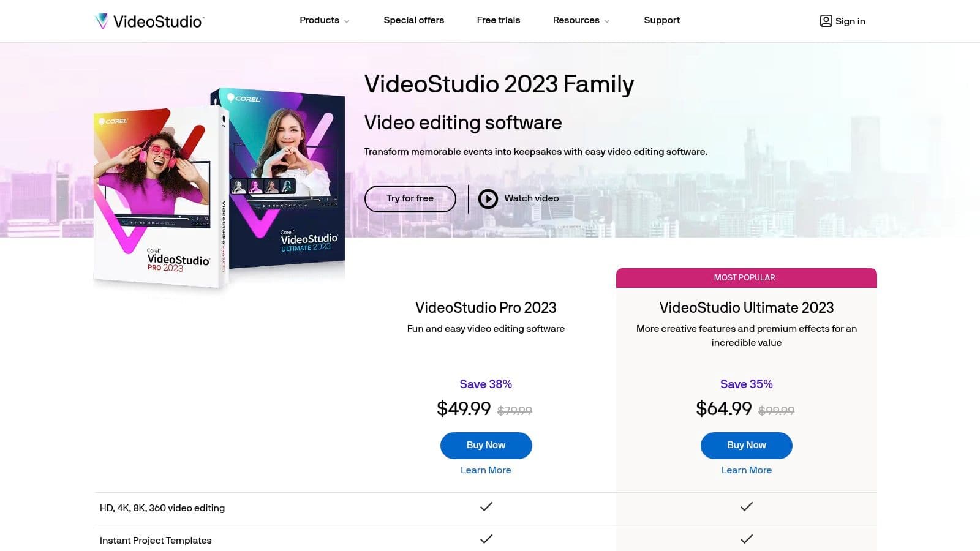Learn more about VideoStudio Pro 2023
Screen dimensions: 980x551
[x=486, y=470]
